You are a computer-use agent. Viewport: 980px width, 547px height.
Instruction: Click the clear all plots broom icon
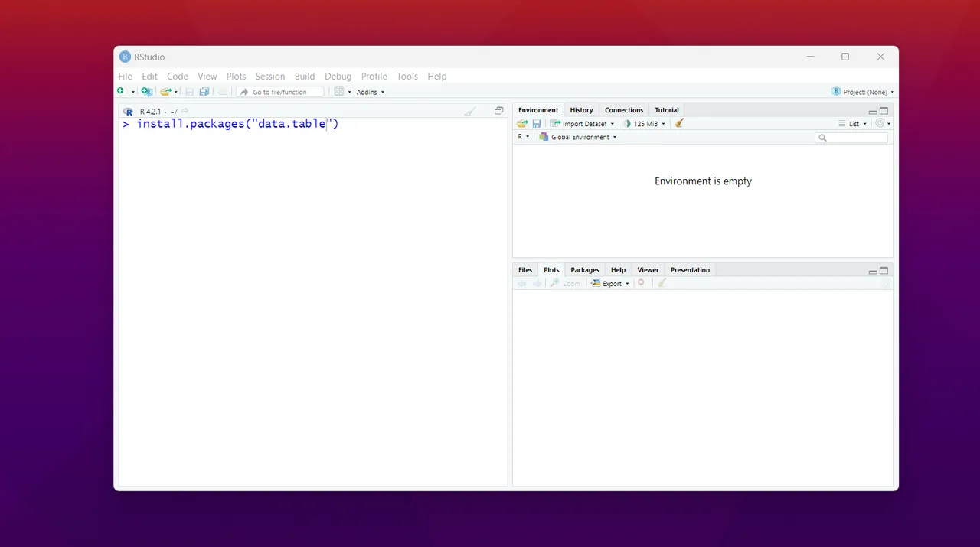662,283
